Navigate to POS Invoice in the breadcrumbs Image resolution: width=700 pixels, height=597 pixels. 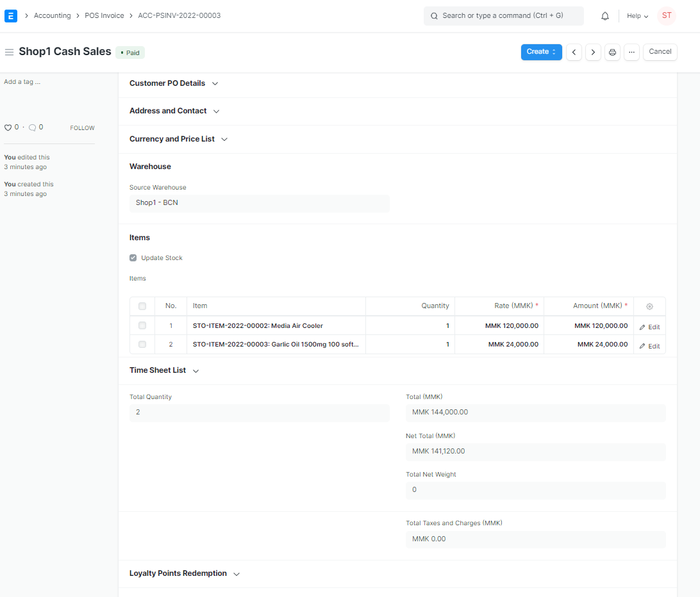104,15
